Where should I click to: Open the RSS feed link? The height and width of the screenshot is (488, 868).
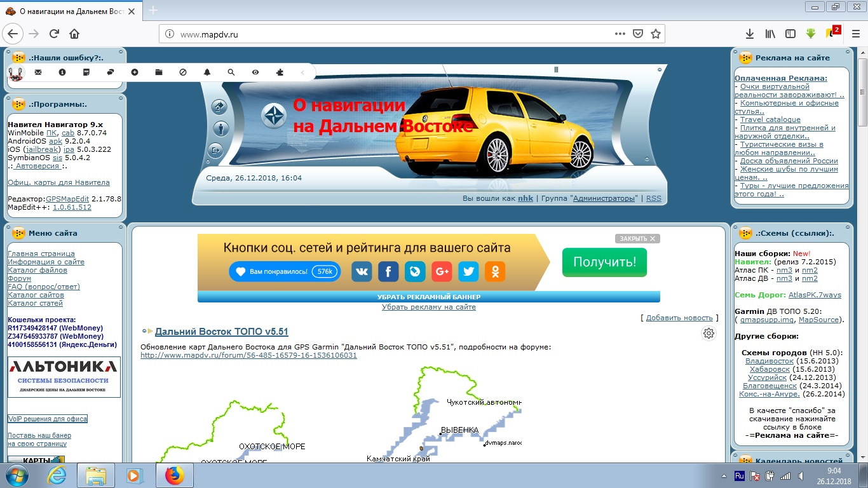[x=653, y=198]
